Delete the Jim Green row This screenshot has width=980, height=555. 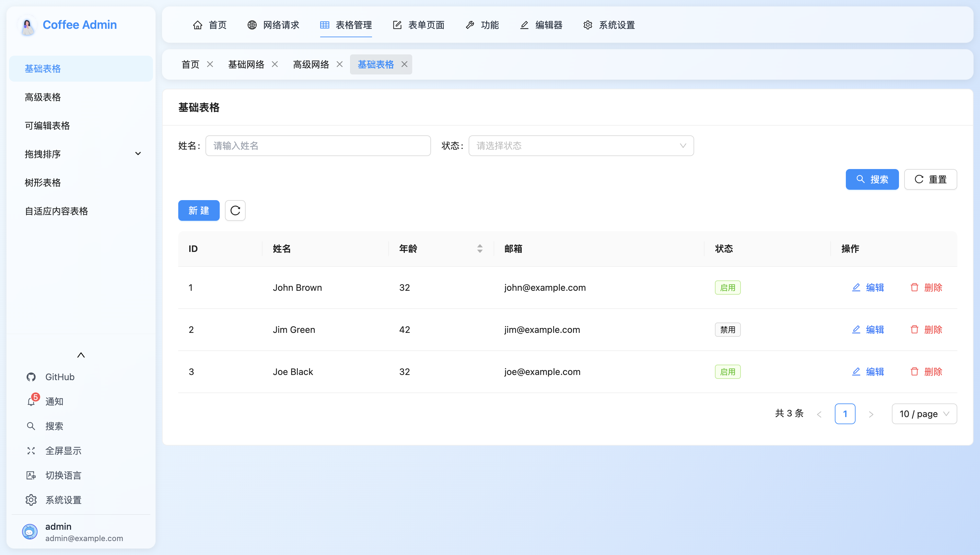coord(926,330)
